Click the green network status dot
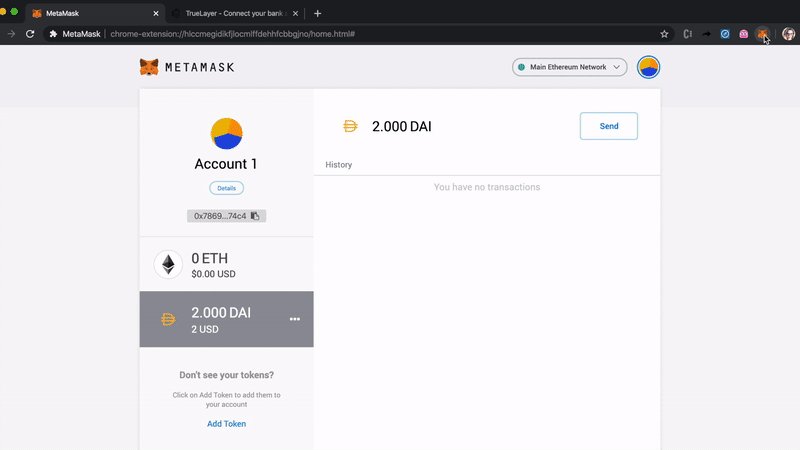 click(x=521, y=67)
